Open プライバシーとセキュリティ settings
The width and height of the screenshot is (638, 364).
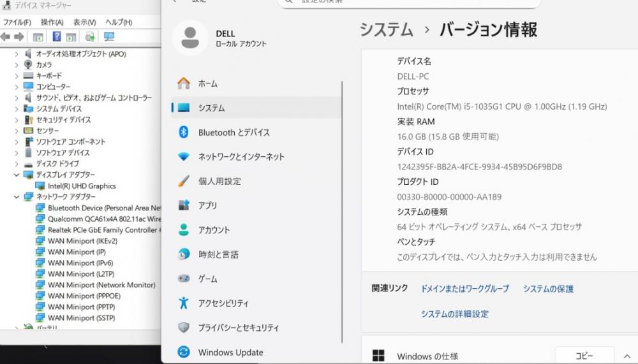(256, 328)
